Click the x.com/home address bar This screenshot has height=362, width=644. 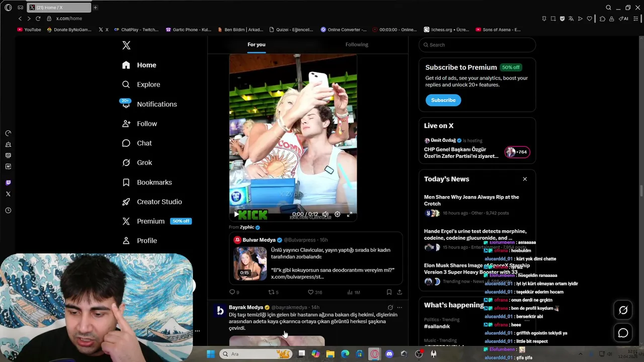pos(69,19)
